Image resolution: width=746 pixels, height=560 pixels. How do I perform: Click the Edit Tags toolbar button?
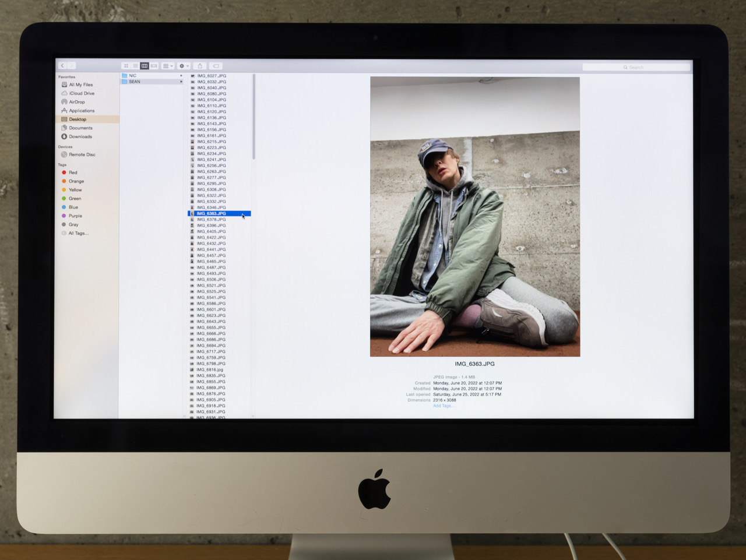(x=216, y=66)
